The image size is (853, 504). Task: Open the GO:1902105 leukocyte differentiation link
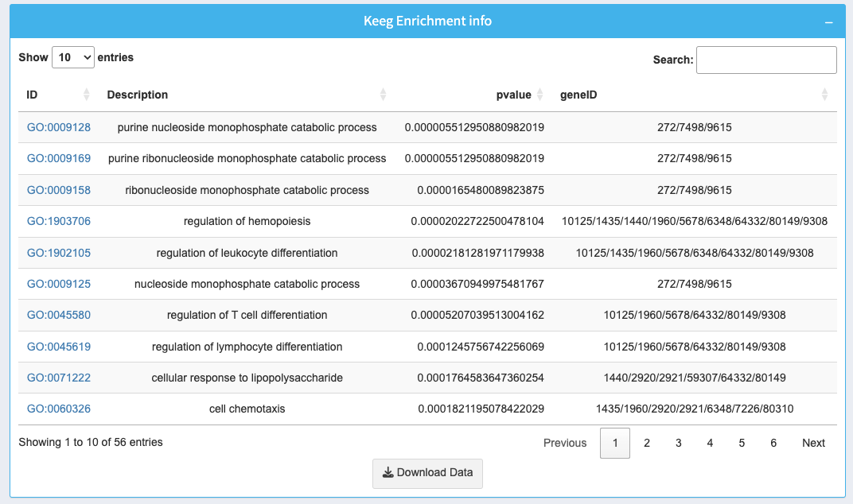click(x=59, y=253)
